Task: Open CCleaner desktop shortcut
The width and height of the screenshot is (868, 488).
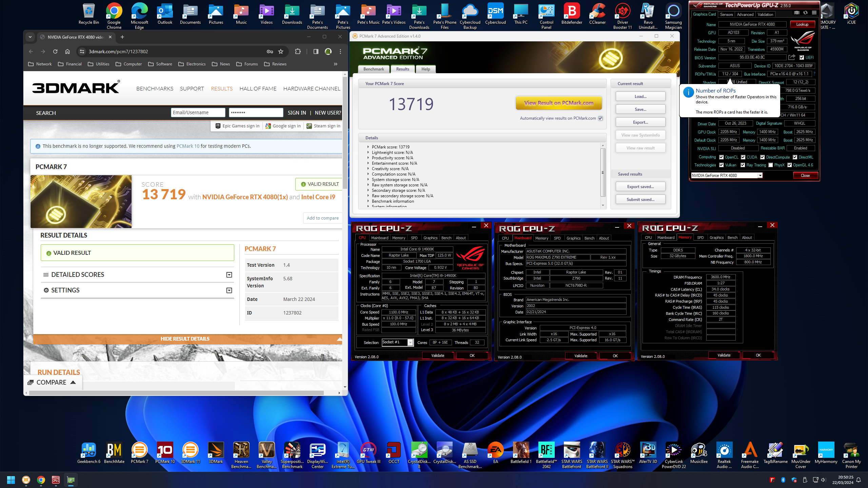Action: tap(597, 14)
